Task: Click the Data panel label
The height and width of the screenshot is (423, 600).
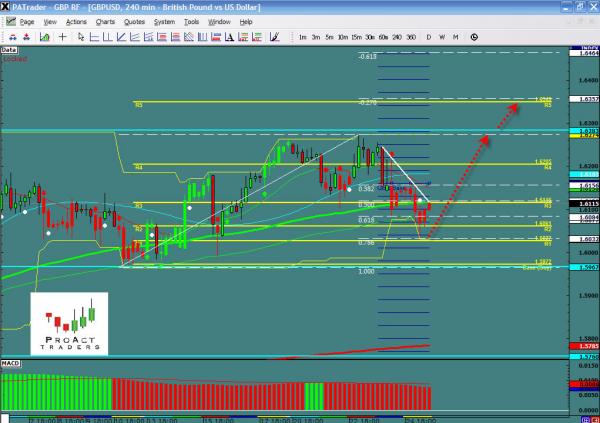Action: point(9,48)
